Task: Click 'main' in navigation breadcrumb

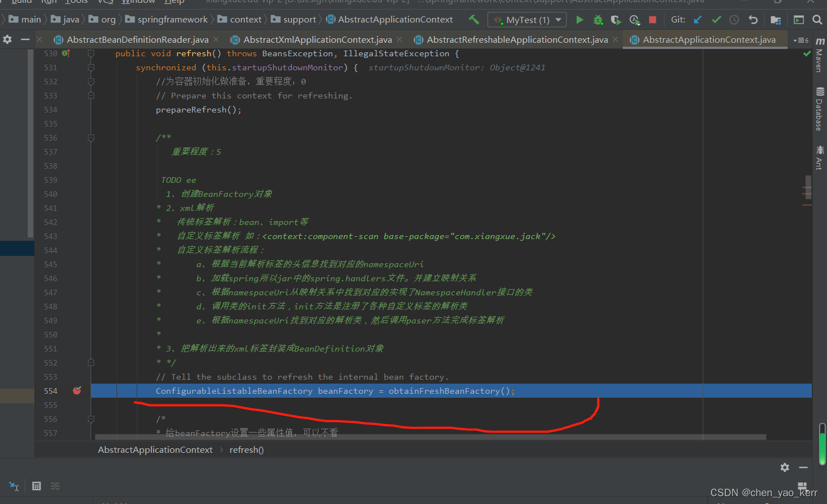Action: [25, 20]
